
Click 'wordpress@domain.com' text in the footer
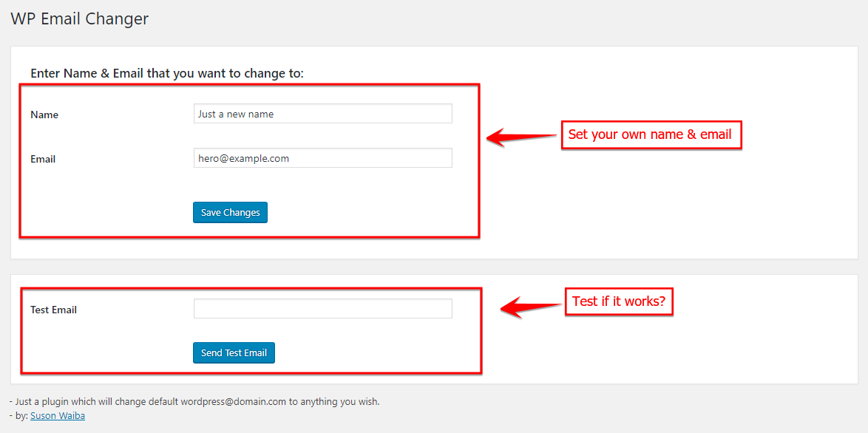point(233,402)
